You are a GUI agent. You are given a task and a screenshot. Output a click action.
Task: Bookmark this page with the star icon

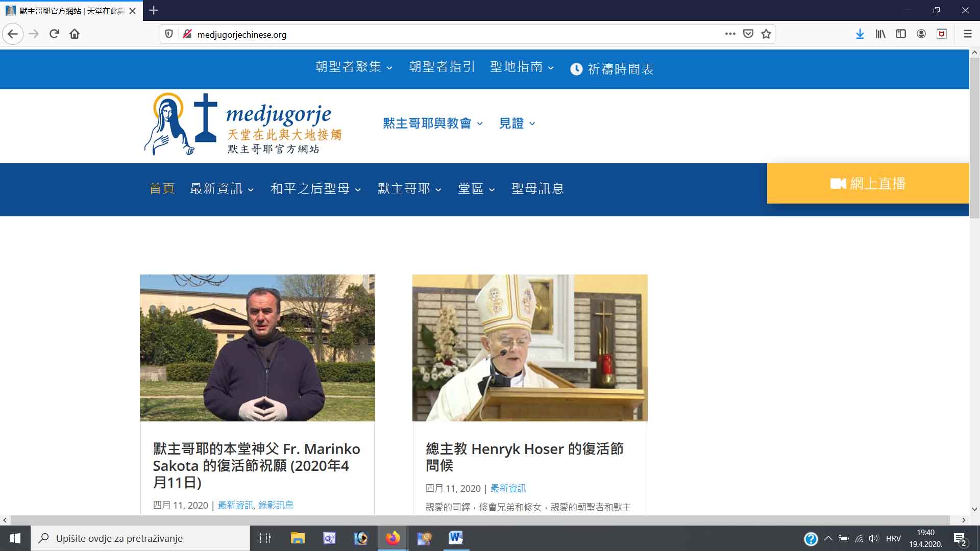pos(766,34)
